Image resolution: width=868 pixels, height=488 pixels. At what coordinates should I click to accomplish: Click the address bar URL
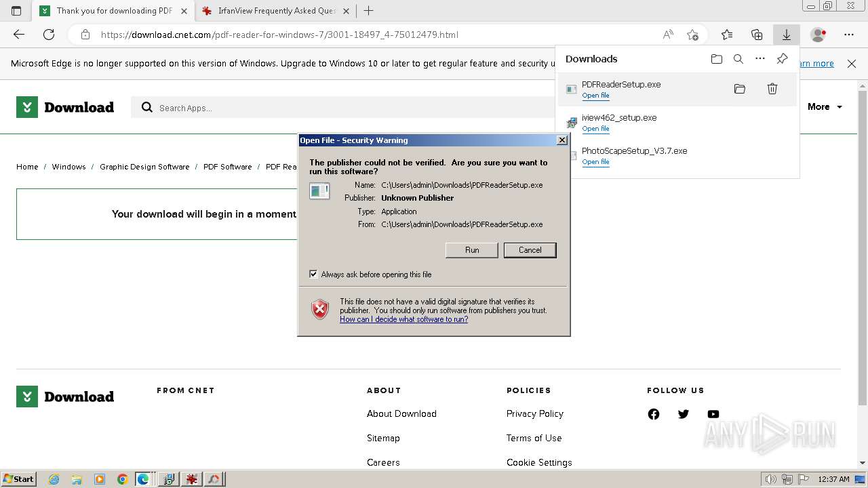click(x=279, y=35)
